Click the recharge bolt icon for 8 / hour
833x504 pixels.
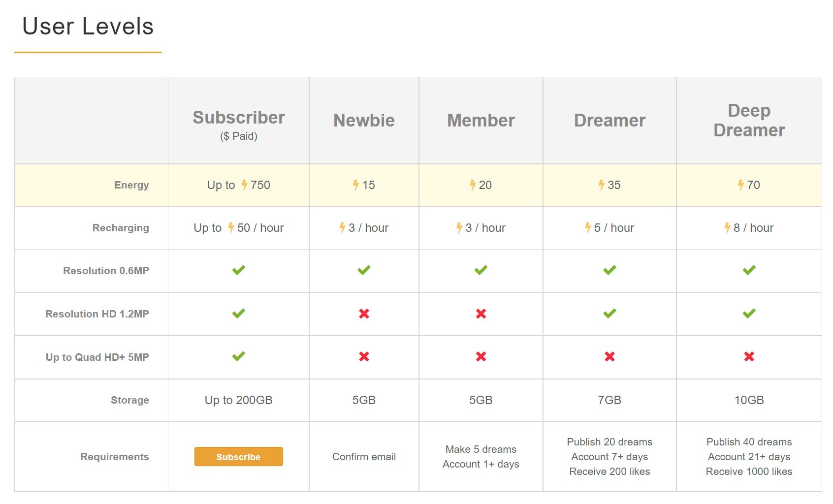pos(727,228)
